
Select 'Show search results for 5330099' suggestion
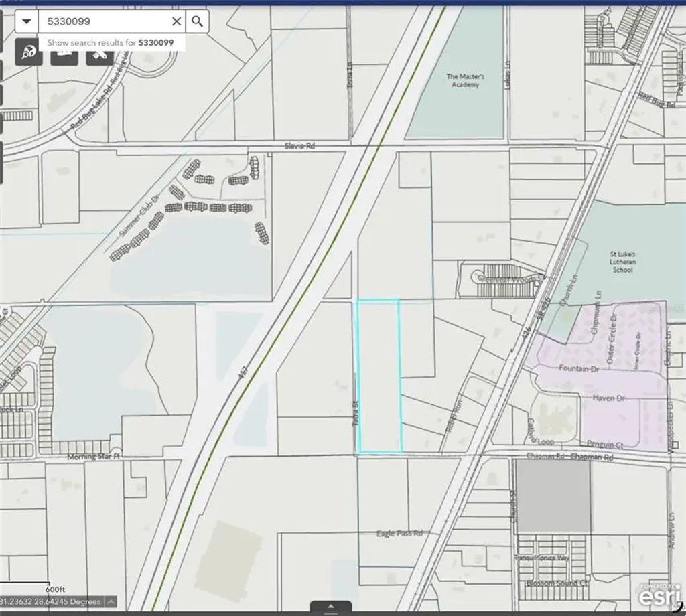111,42
